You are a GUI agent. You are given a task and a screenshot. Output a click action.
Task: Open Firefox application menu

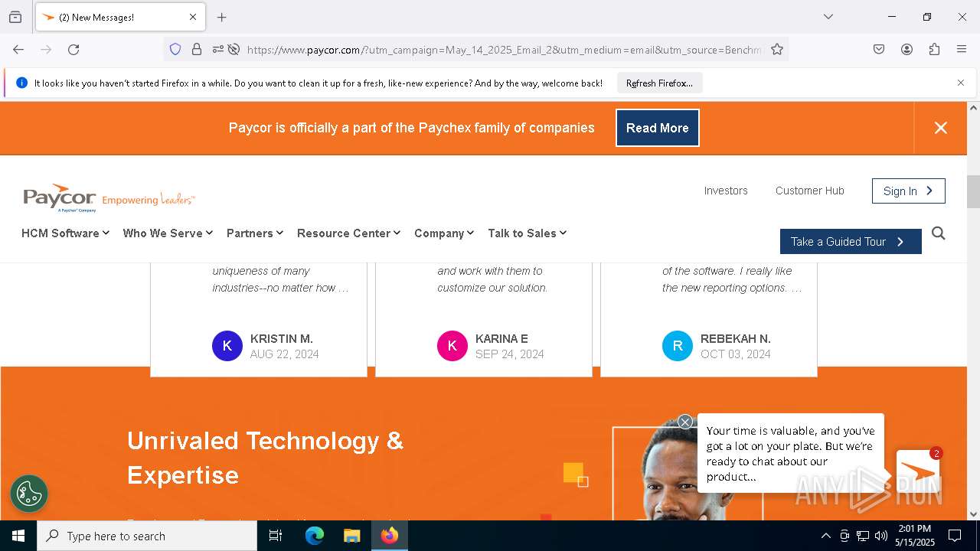point(962,49)
